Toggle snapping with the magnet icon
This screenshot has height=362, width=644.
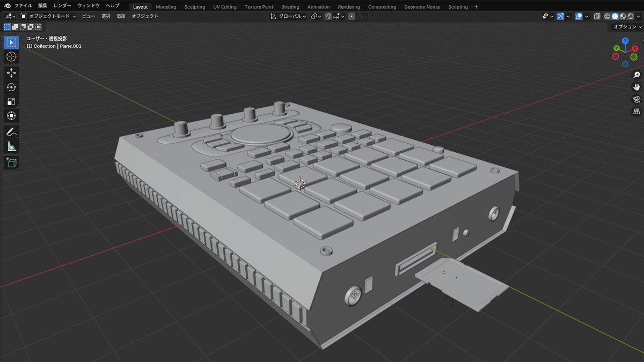pos(328,16)
